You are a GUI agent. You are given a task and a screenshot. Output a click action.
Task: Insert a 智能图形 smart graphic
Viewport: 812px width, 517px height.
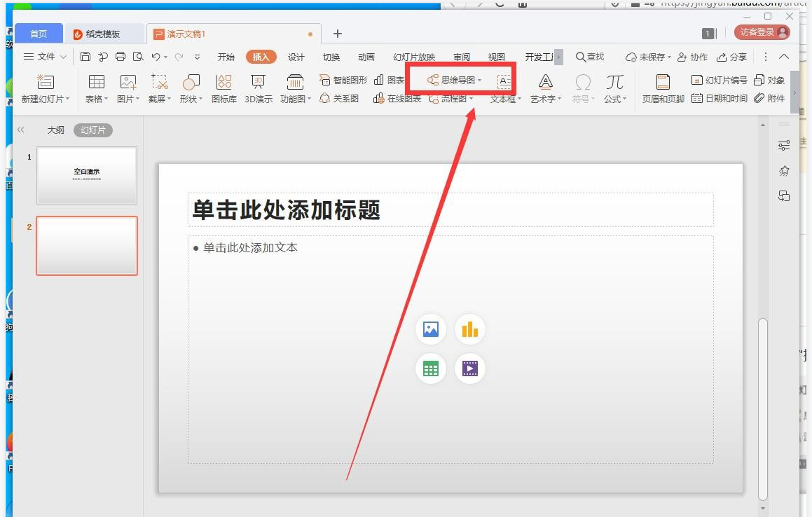click(x=343, y=81)
